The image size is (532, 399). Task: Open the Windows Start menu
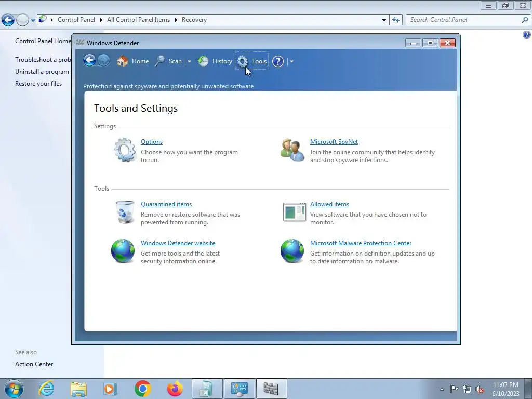tap(14, 389)
